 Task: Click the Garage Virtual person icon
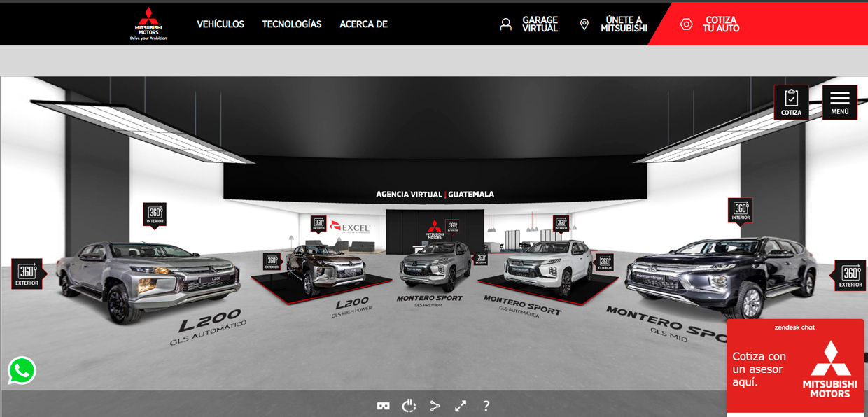pyautogui.click(x=505, y=23)
